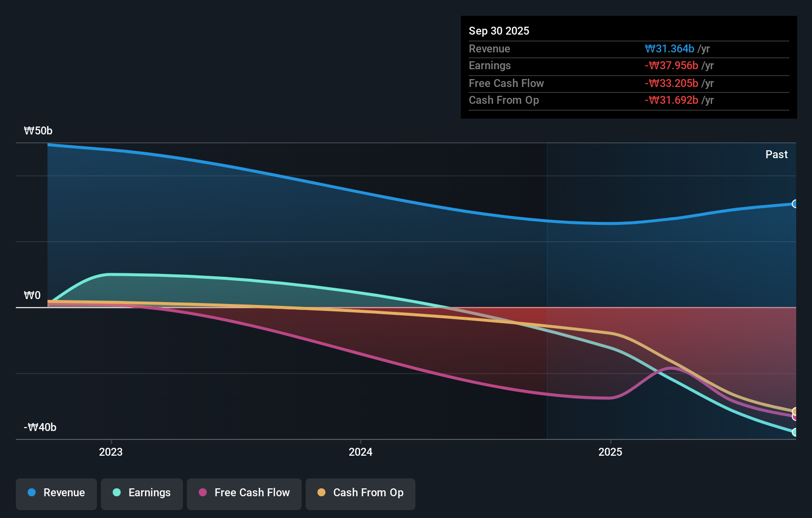The height and width of the screenshot is (518, 812).
Task: Click the 'Revenue' row label in tooltip
Action: point(490,49)
